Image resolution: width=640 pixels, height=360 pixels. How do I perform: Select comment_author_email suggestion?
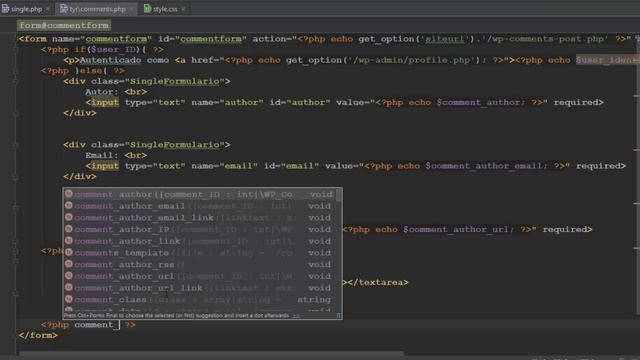click(199, 206)
